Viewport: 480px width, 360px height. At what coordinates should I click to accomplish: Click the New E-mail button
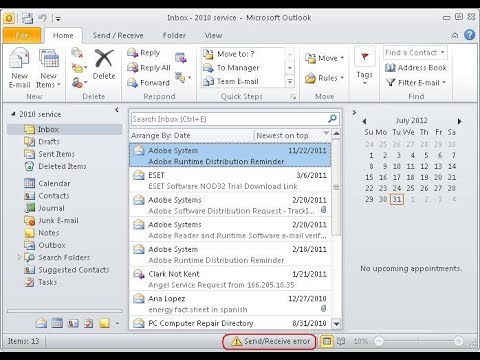point(19,68)
